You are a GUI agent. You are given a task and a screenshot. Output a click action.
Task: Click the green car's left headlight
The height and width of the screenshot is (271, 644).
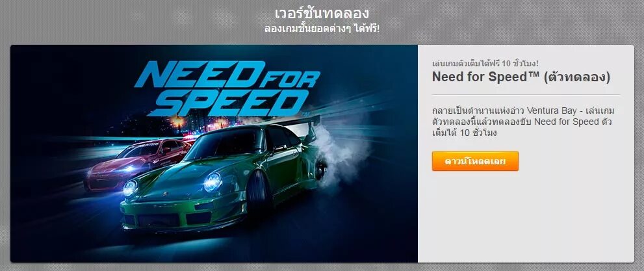pyautogui.click(x=130, y=187)
